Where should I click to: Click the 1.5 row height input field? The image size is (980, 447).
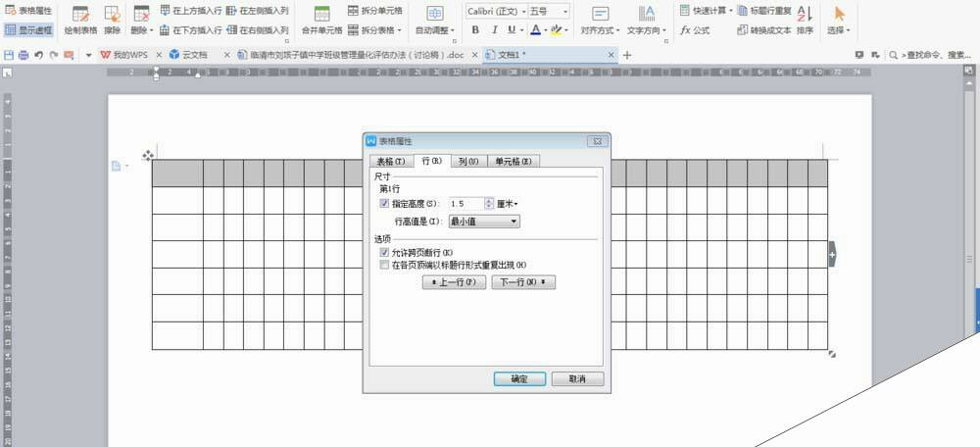coord(466,203)
